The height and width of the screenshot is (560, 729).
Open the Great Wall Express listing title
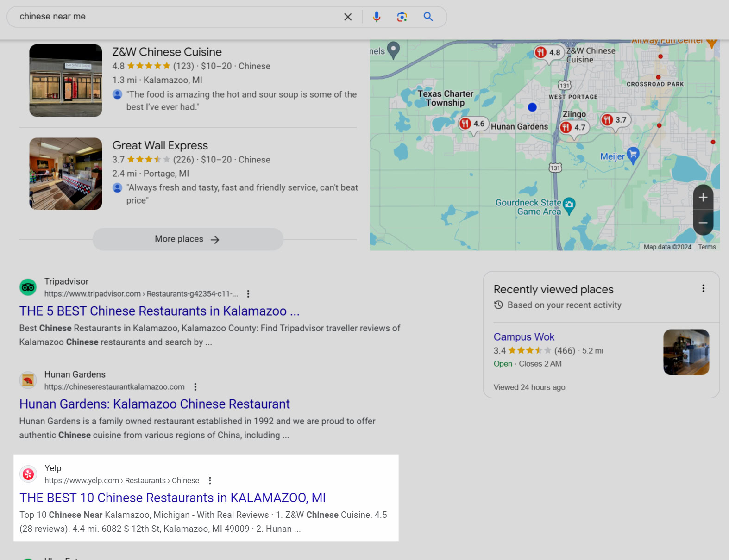pos(160,145)
